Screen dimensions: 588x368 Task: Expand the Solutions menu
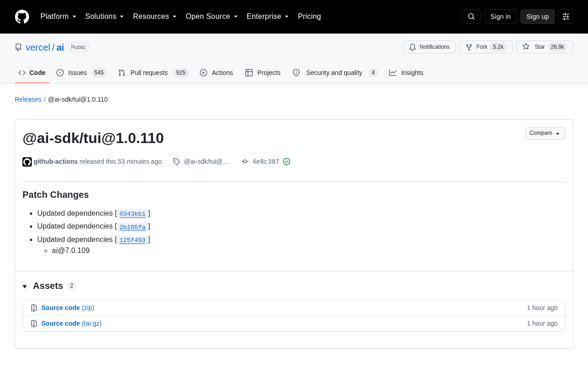click(105, 17)
